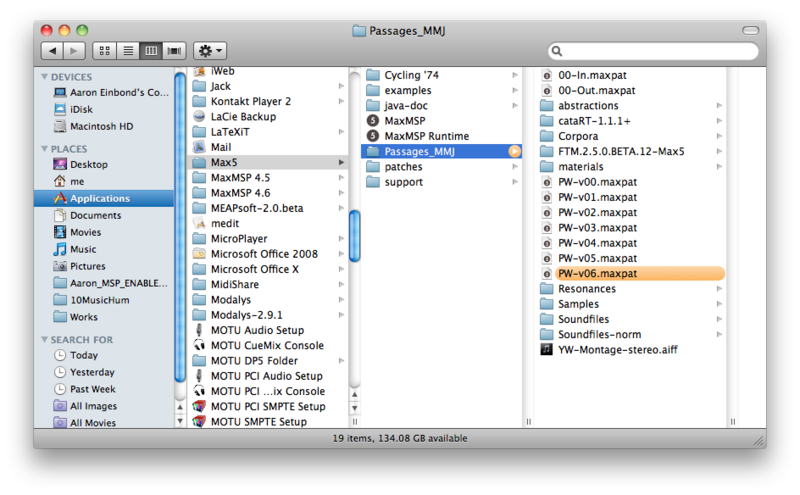The width and height of the screenshot is (800, 495).
Task: Open Movies in the sidebar
Action: click(78, 232)
